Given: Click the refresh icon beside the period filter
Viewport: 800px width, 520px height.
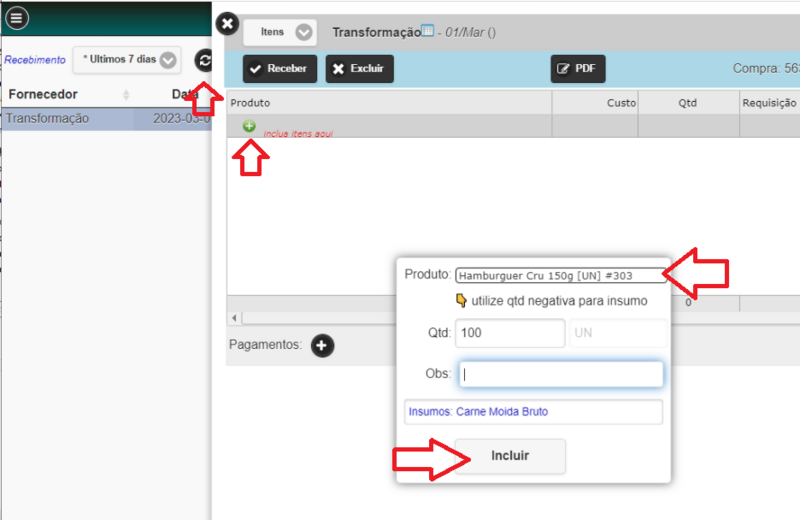Looking at the screenshot, I should coord(204,61).
